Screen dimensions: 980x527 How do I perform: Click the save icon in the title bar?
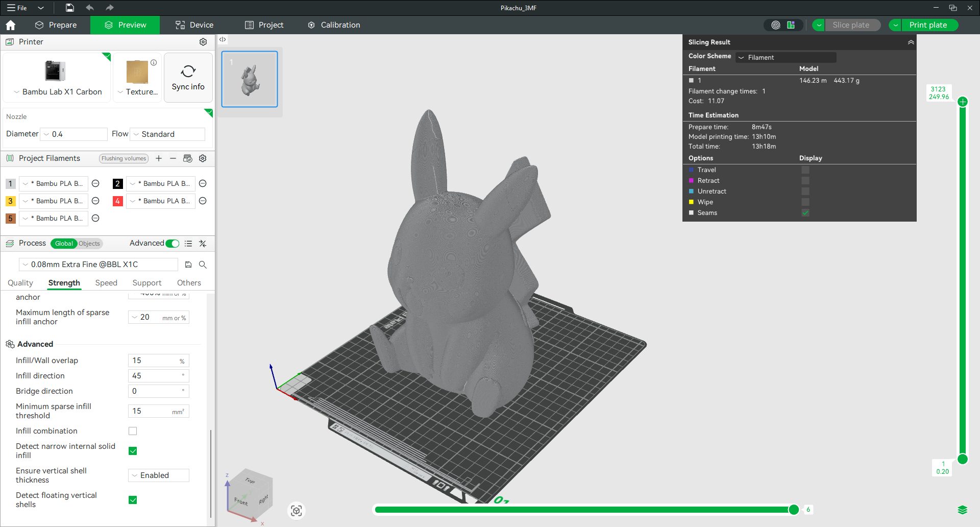coord(70,8)
